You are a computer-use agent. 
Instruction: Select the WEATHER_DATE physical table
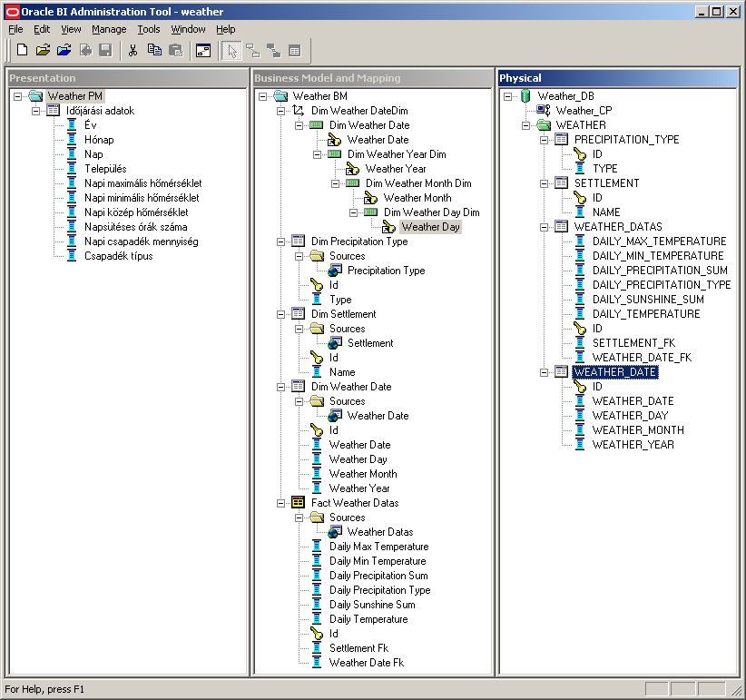[x=615, y=372]
